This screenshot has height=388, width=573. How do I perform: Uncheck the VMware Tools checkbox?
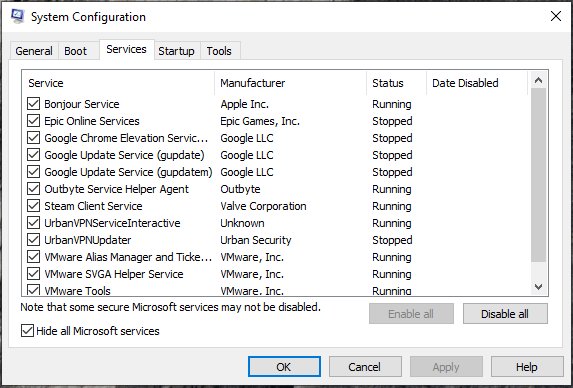tap(34, 290)
